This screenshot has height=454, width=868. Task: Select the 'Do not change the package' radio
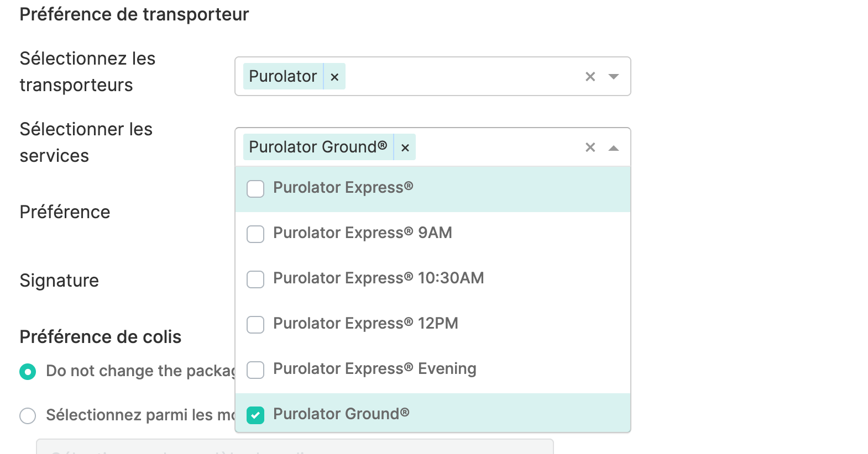pos(28,372)
